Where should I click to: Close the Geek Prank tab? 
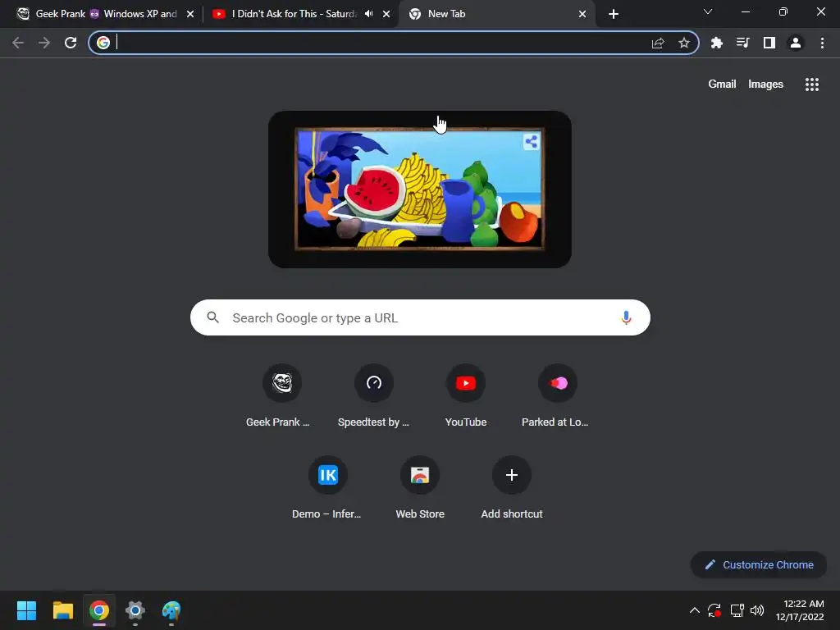coord(190,14)
